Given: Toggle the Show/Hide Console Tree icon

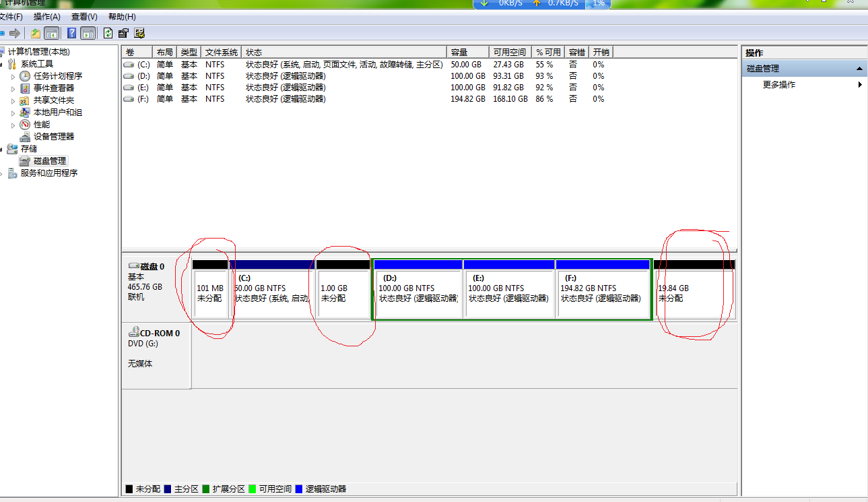Looking at the screenshot, I should 51,33.
